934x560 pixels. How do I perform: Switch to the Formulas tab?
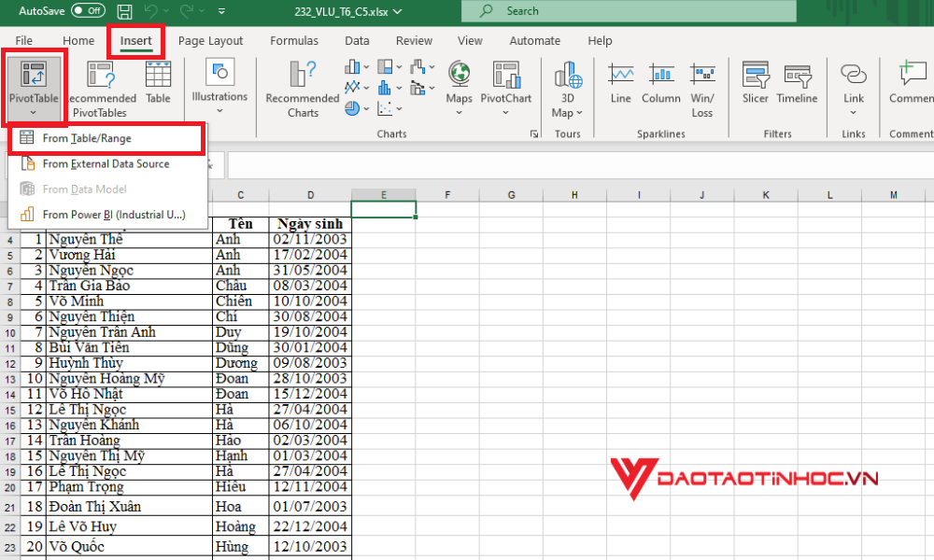[x=294, y=40]
